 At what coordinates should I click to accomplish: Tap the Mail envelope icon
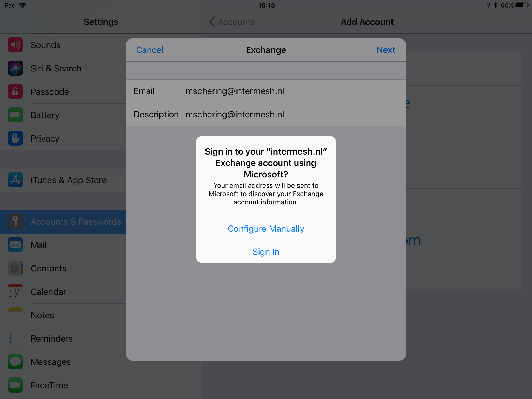pos(15,245)
